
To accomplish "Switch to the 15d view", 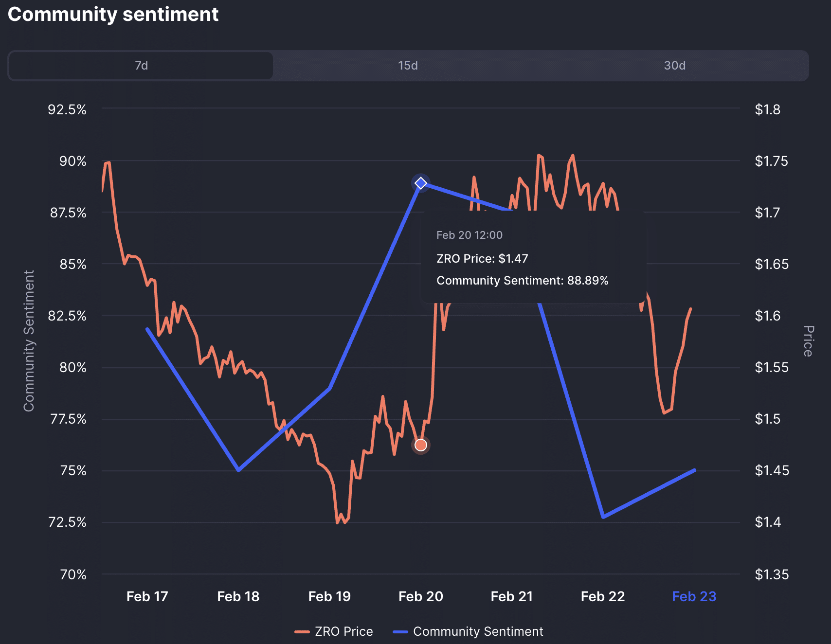I will click(x=407, y=65).
